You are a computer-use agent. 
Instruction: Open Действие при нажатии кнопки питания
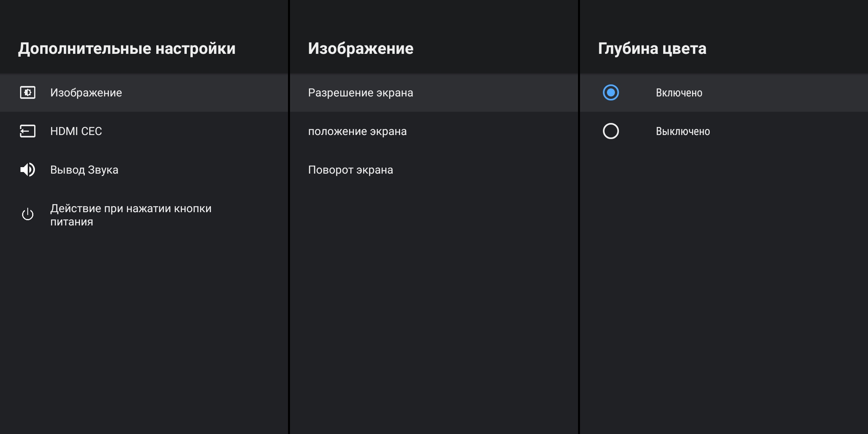[x=131, y=215]
